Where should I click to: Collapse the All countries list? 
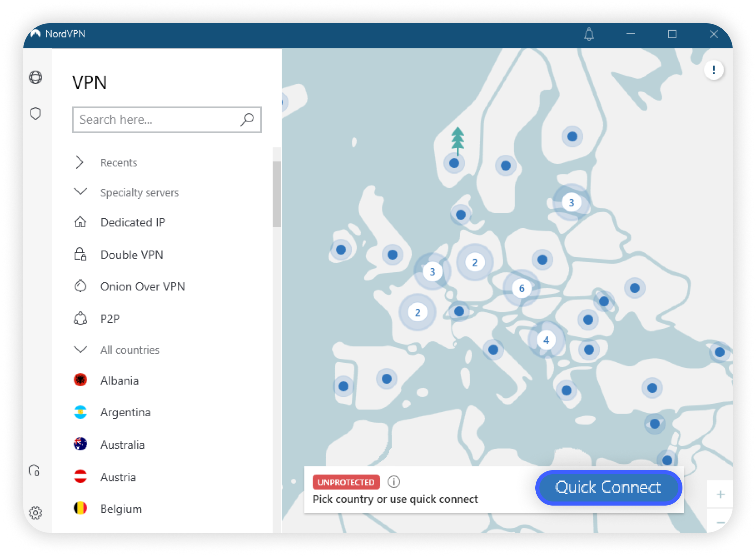point(129,350)
